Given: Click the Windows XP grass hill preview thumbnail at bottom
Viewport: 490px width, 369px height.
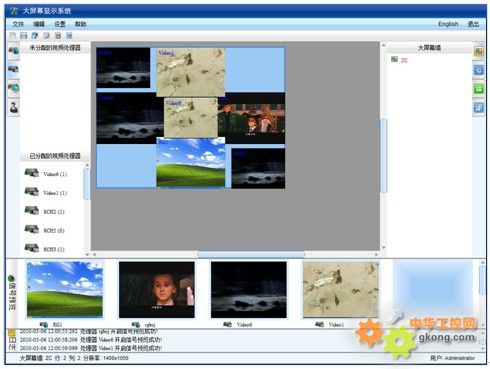Looking at the screenshot, I should coord(65,289).
